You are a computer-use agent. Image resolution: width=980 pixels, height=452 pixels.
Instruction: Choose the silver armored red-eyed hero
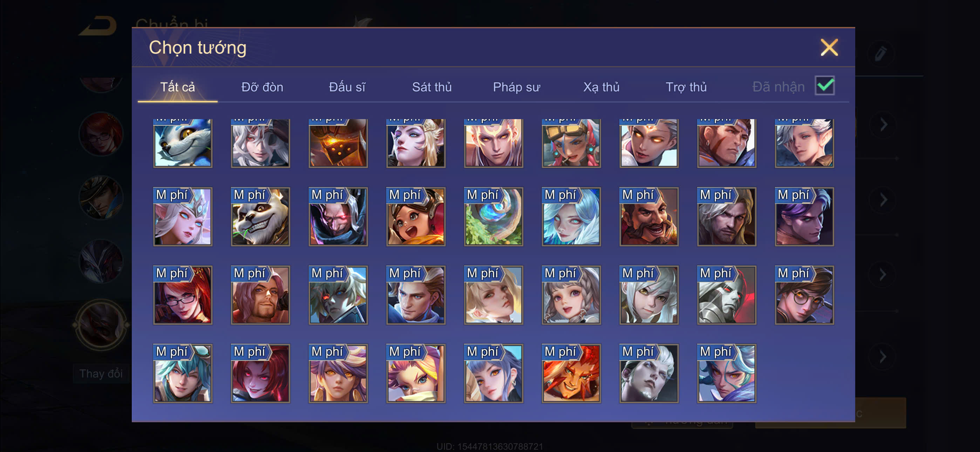726,295
